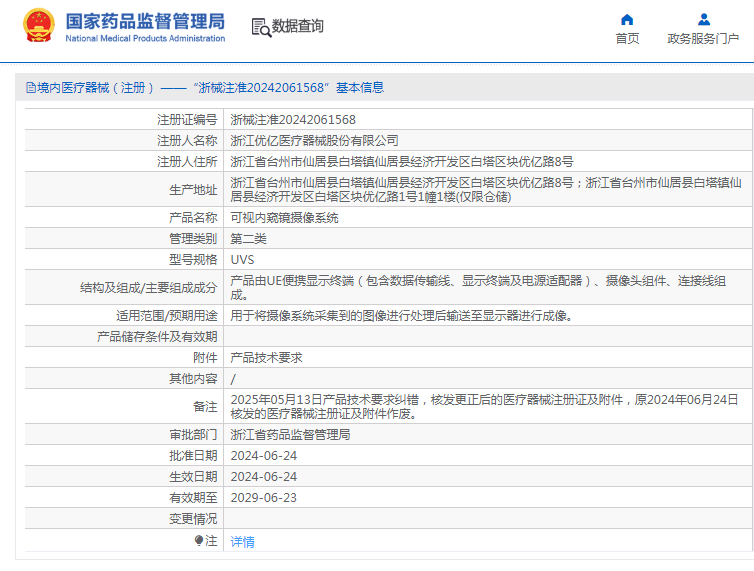Open 政务服务门户 text link
Image resolution: width=754 pixels, height=571 pixels.
tap(703, 38)
